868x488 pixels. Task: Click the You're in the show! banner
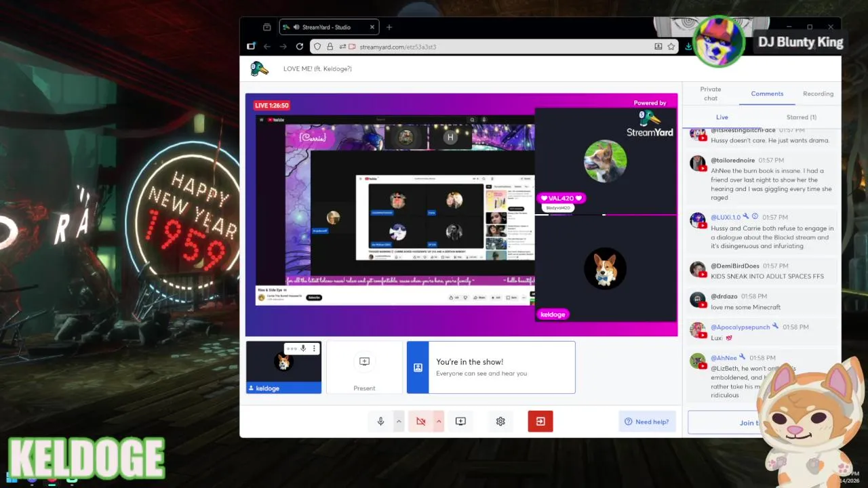tap(491, 367)
